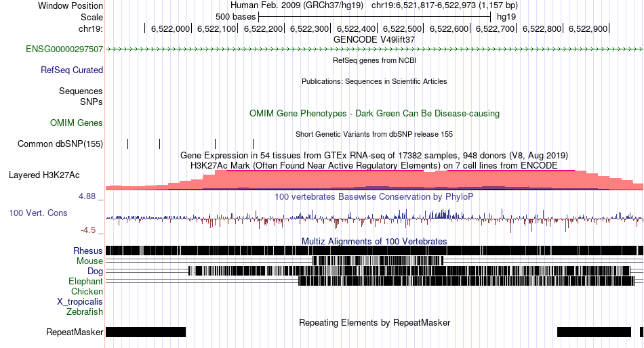Click the Window Position label
The image size is (644, 348).
[71, 5]
